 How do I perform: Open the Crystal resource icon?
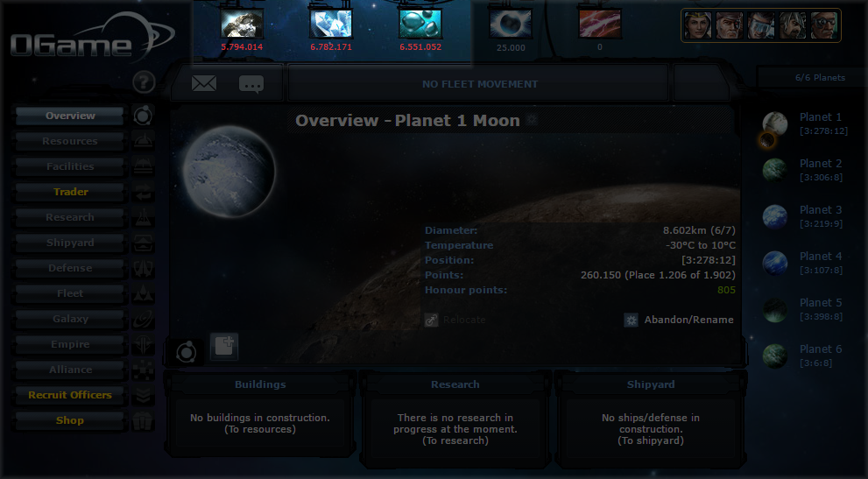point(331,25)
